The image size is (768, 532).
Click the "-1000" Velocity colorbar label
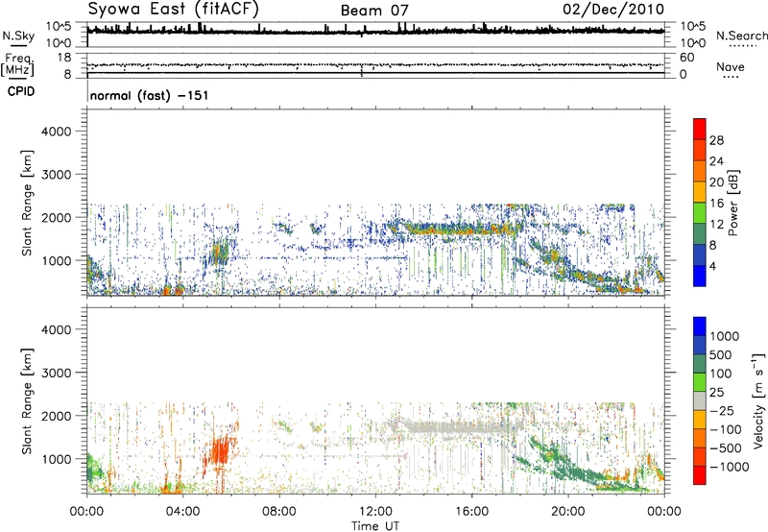click(x=730, y=467)
